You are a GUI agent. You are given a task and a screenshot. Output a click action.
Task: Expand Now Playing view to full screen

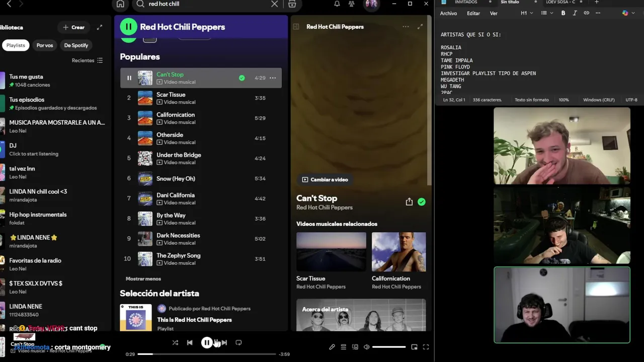point(420,27)
